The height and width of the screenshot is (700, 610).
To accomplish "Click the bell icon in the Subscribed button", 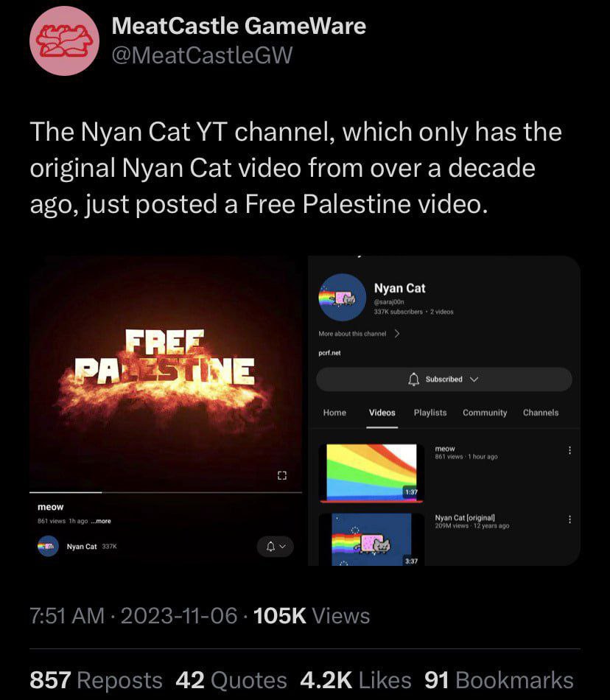I will (x=413, y=379).
